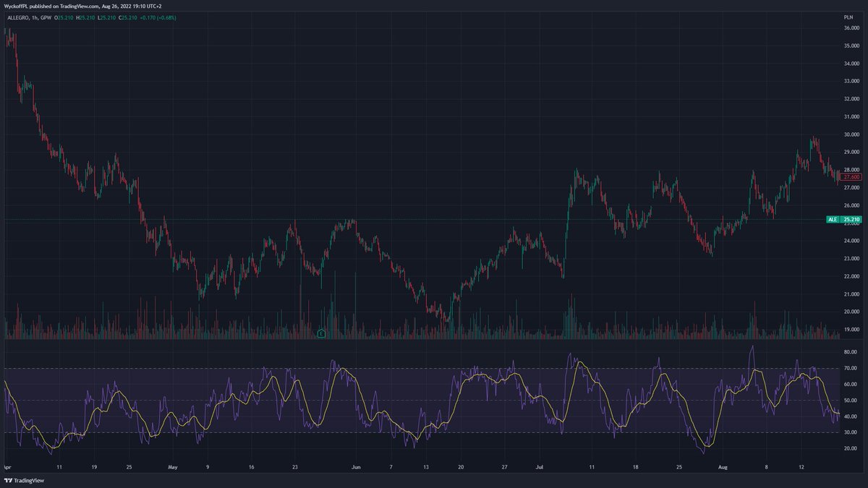Click the 27 label on the date axis
The image size is (868, 488).
[505, 467]
